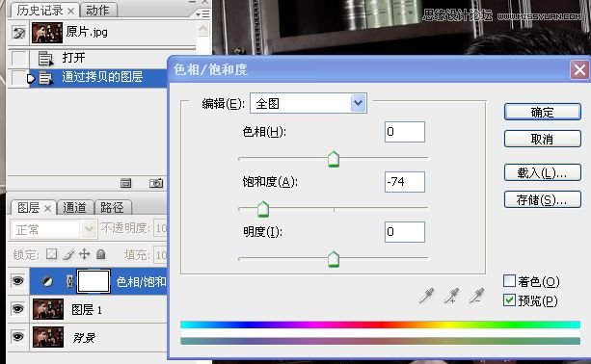Open the 编辑 全图 dropdown

pyautogui.click(x=309, y=103)
